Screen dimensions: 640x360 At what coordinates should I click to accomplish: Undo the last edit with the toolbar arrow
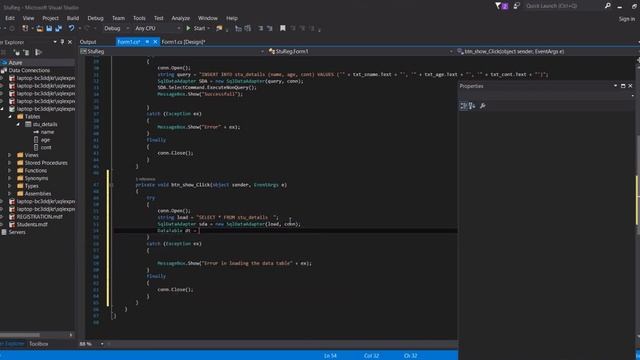[71, 29]
